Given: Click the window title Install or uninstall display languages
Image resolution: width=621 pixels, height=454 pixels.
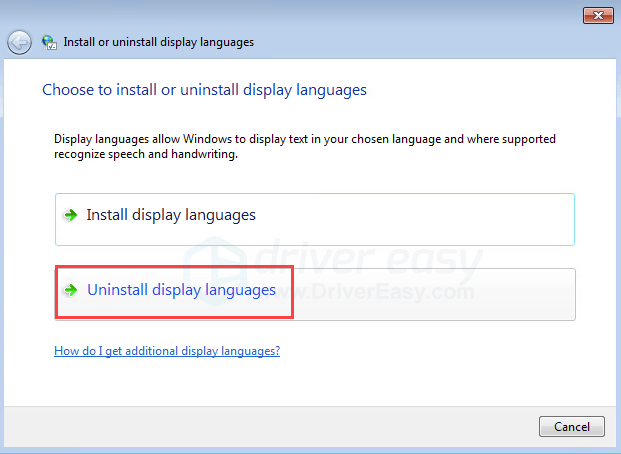Looking at the screenshot, I should point(158,42).
